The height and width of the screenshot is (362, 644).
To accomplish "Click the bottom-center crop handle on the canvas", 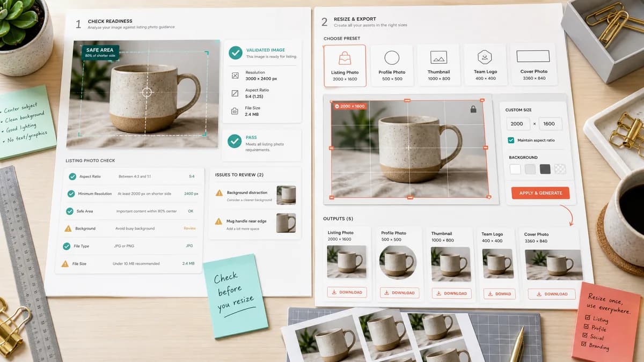I will [410, 198].
